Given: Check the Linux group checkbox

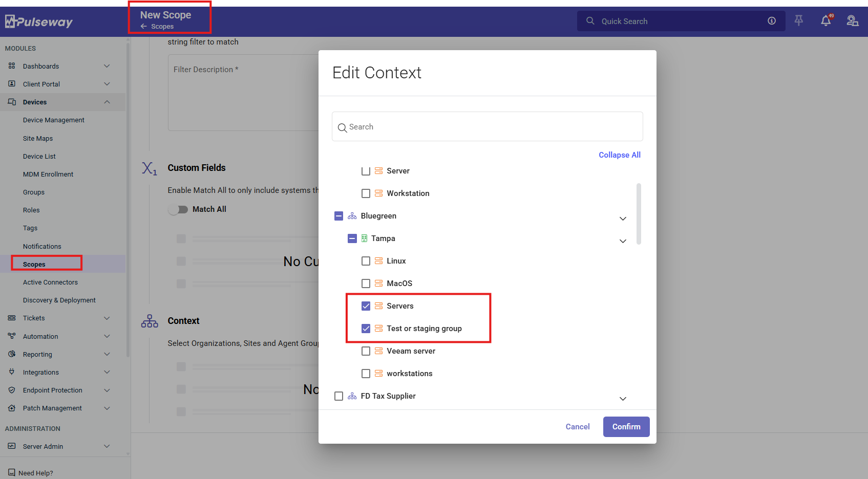Looking at the screenshot, I should point(366,261).
